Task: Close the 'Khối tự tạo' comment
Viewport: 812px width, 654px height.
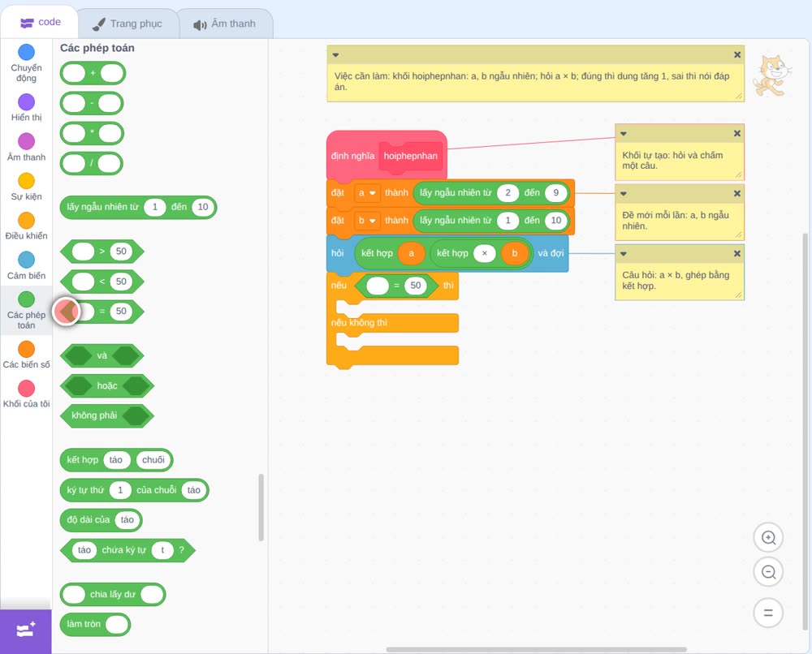Action: pos(737,134)
